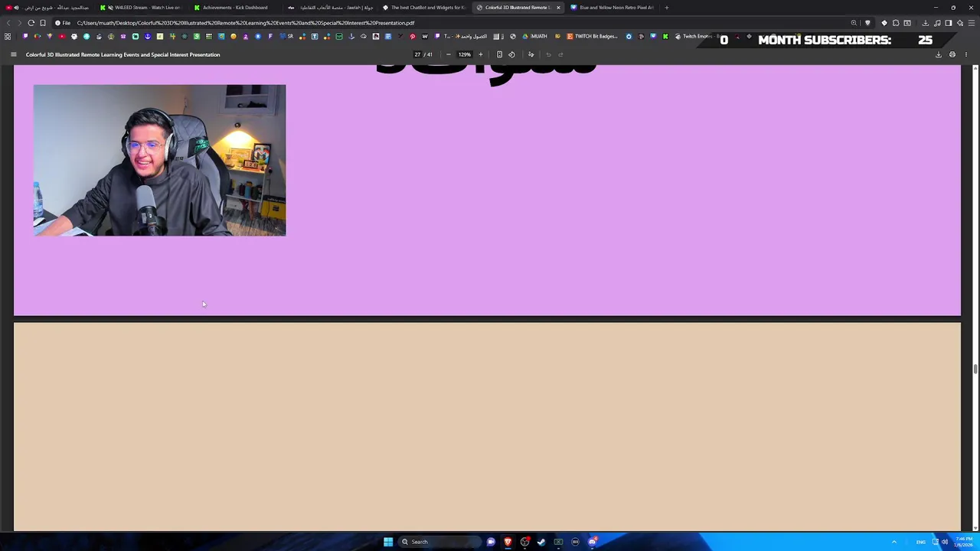
Task: Open Brave browser from taskbar
Action: tap(508, 542)
